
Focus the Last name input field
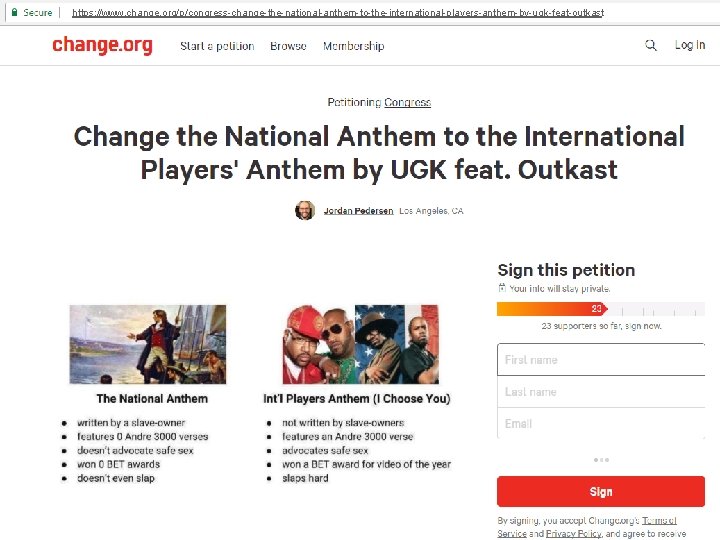[x=600, y=392]
